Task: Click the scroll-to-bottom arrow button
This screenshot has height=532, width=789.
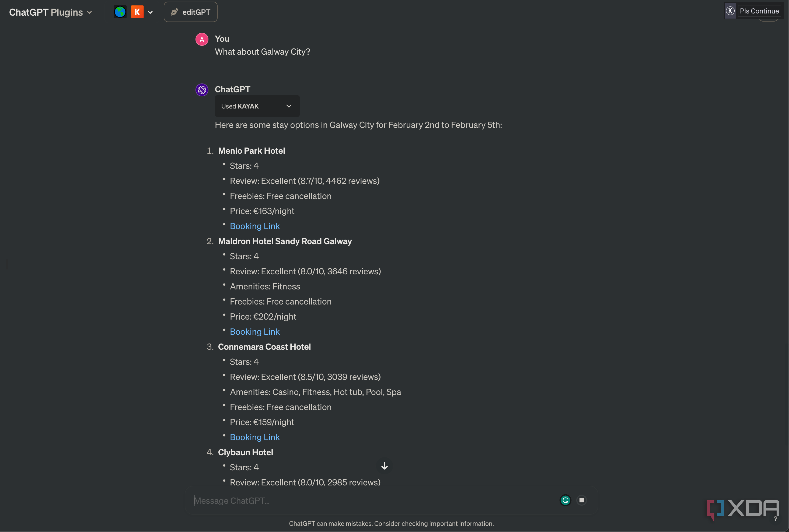Action: [x=385, y=466]
